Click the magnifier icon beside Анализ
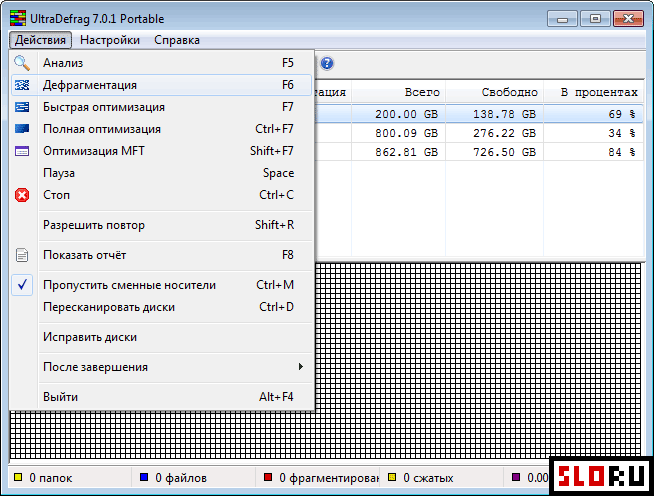The height and width of the screenshot is (496, 654). coord(22,63)
